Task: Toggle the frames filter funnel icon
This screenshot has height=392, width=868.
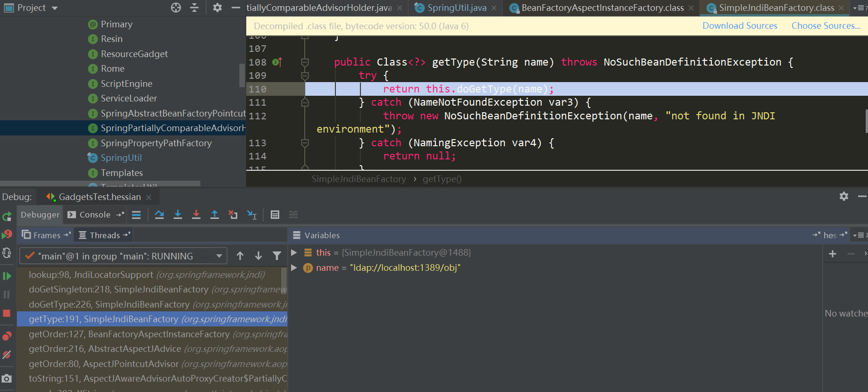Action: pos(277,256)
